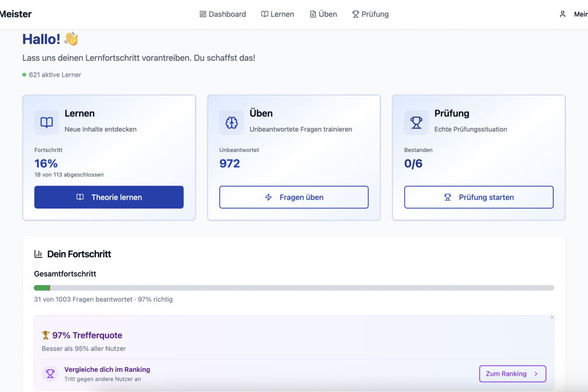Click the brain icon in Üben card
The height and width of the screenshot is (392, 588).
click(x=231, y=122)
